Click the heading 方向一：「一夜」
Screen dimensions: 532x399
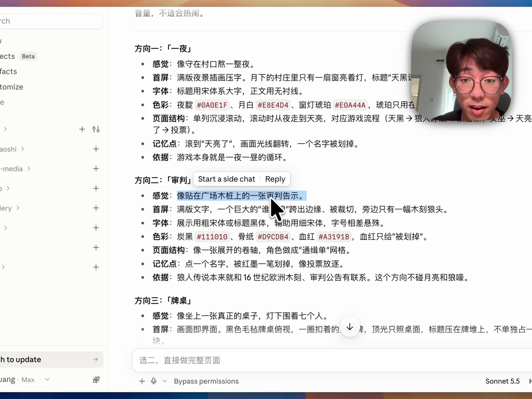click(164, 49)
